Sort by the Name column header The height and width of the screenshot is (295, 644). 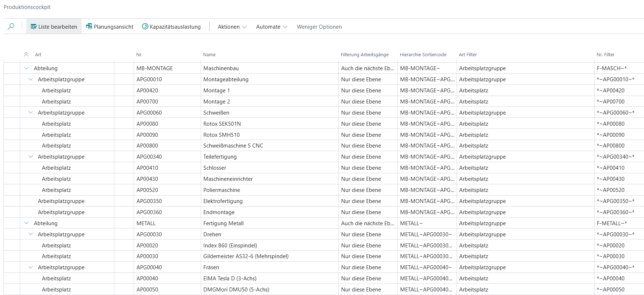point(209,55)
